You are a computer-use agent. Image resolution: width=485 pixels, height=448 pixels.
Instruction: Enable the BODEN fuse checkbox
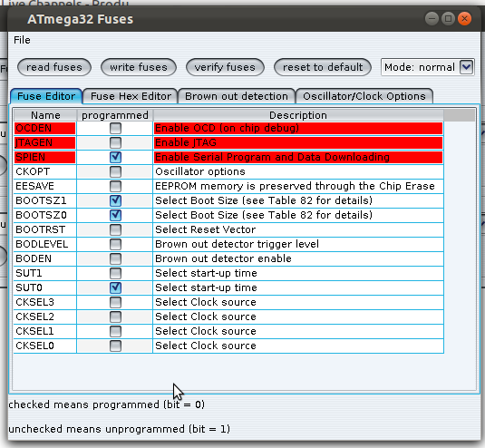pyautogui.click(x=115, y=258)
